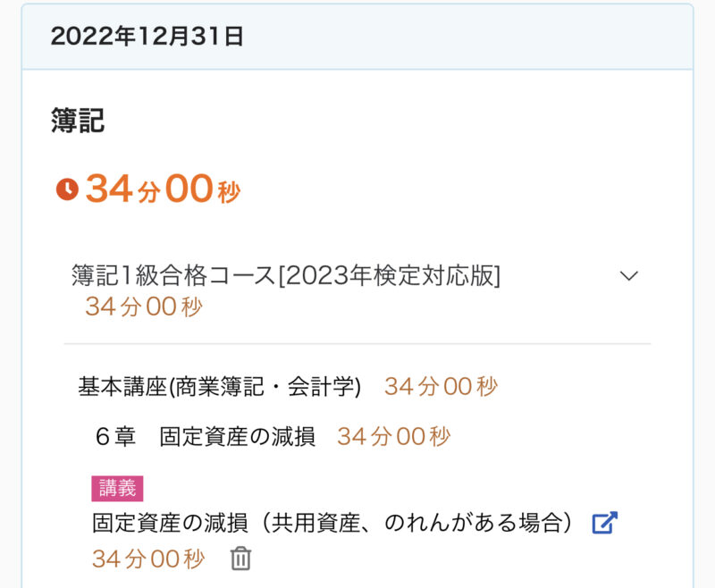Image resolution: width=715 pixels, height=588 pixels.
Task: Click the 2022年12月31日 date header
Action: (147, 37)
